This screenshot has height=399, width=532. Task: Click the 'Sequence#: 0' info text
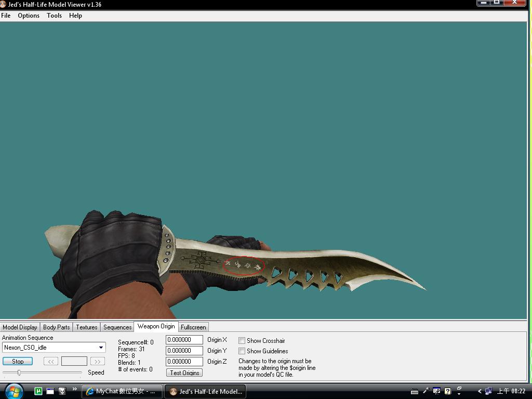pos(136,342)
